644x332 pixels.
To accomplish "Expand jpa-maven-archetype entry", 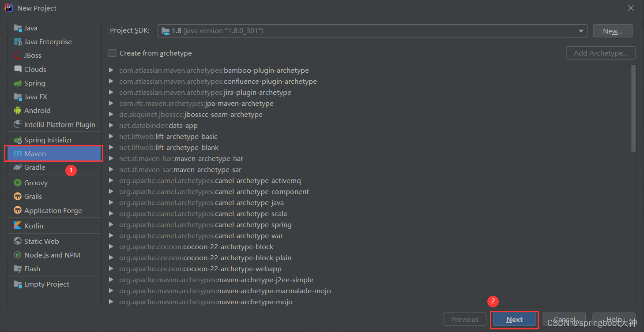I will (111, 104).
